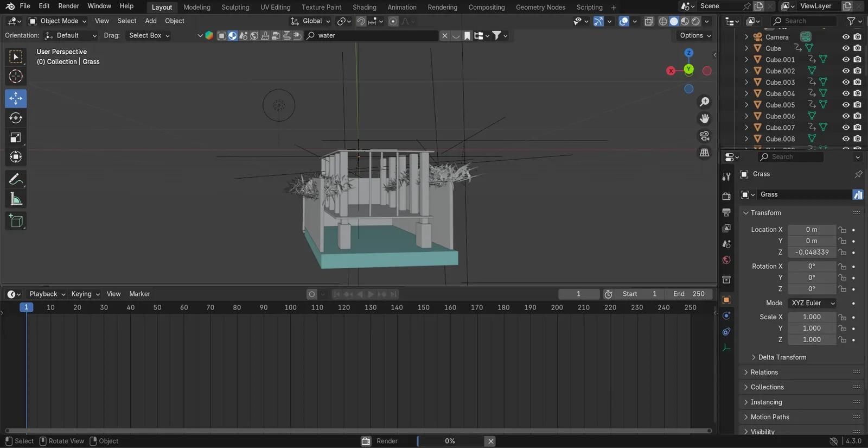868x448 pixels.
Task: Toggle X-ray mode in viewport header
Action: [x=649, y=21]
